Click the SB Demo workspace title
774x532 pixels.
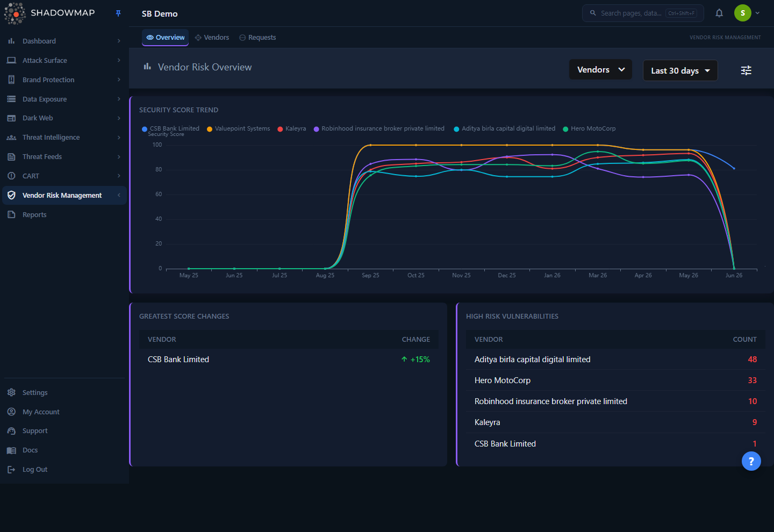tap(160, 14)
